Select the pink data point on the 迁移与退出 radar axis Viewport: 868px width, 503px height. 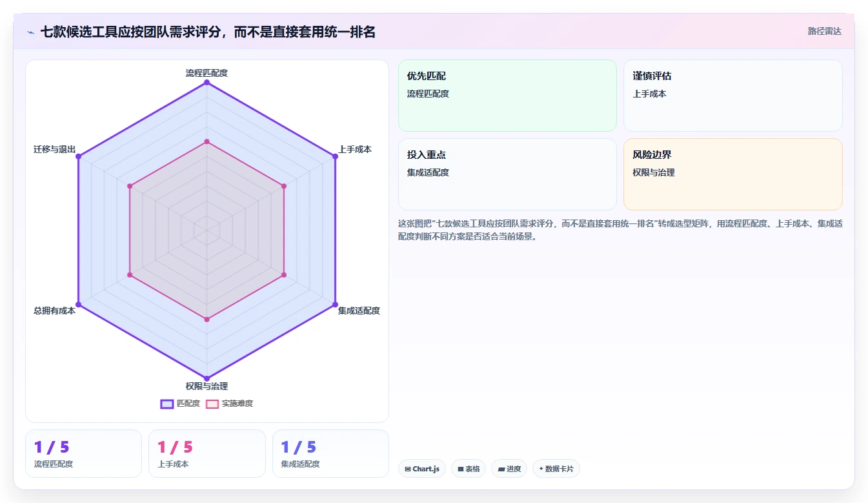[x=130, y=186]
